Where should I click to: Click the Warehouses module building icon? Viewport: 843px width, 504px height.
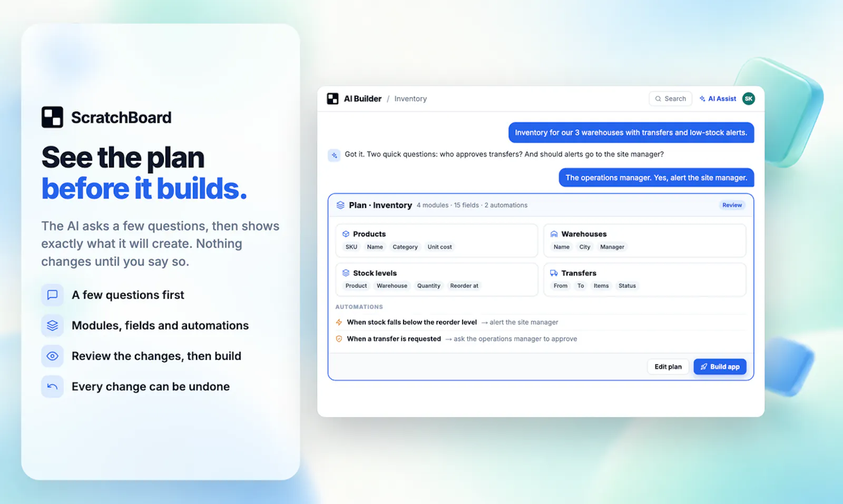click(x=554, y=234)
